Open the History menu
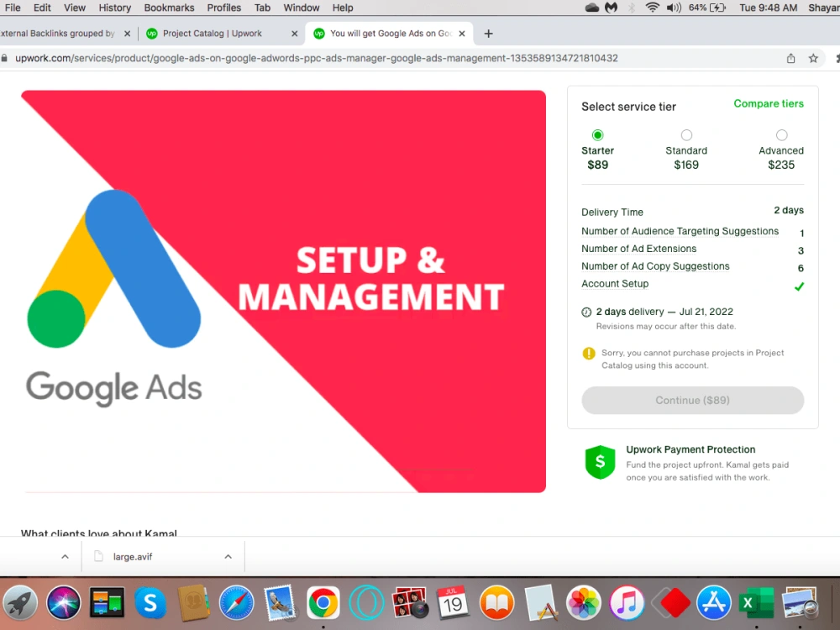Viewport: 840px width, 630px height. (x=114, y=8)
